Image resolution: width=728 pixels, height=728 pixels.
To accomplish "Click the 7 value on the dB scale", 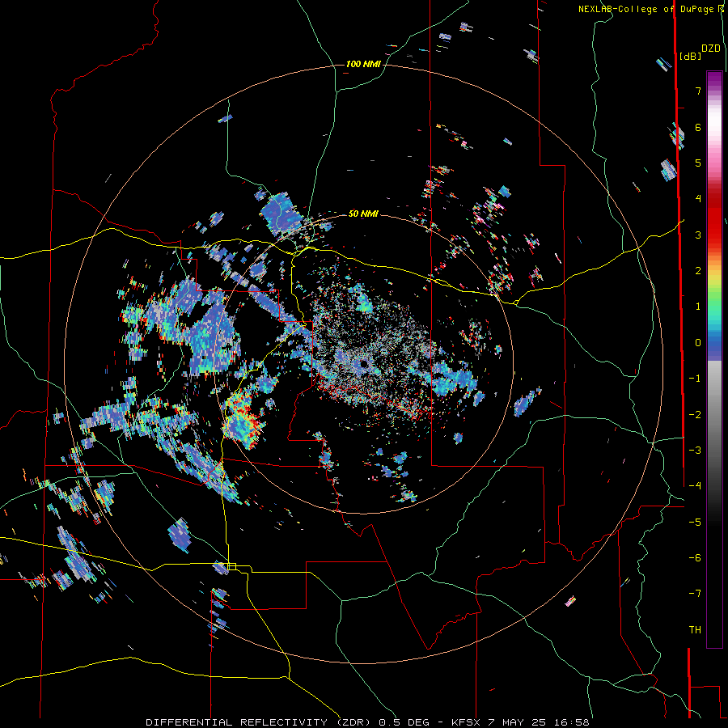I will tap(698, 91).
